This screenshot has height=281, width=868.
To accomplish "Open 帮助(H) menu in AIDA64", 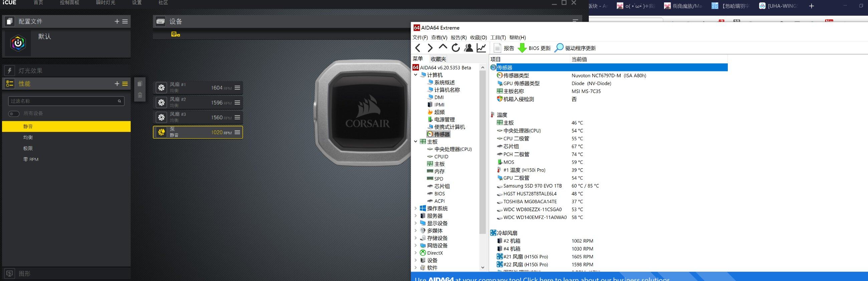I will (517, 37).
